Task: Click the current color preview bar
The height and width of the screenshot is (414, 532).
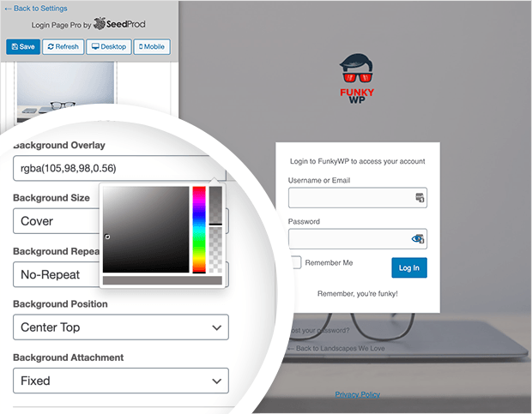Action: pos(162,280)
